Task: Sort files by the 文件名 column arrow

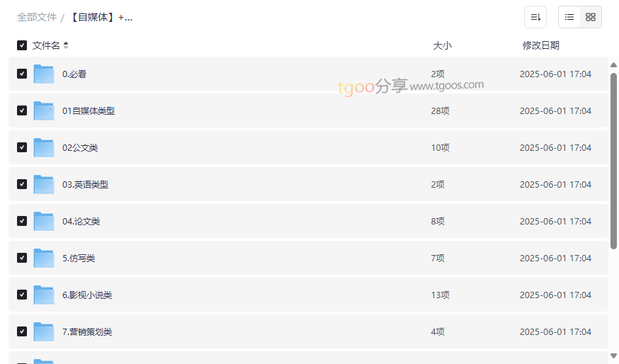Action: (x=66, y=45)
